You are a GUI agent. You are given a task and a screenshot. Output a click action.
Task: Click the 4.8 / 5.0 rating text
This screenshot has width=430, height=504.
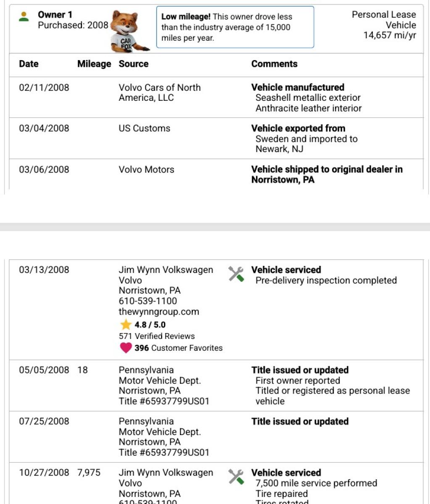(x=150, y=325)
